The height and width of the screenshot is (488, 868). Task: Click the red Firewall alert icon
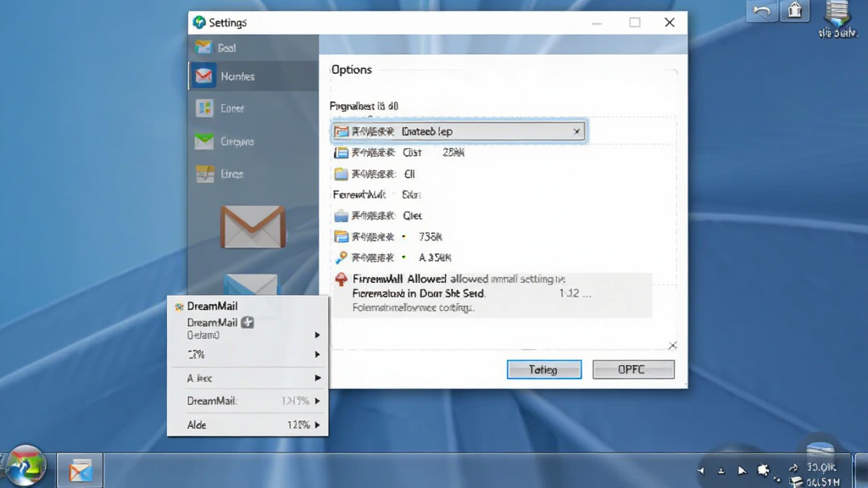[x=341, y=280]
